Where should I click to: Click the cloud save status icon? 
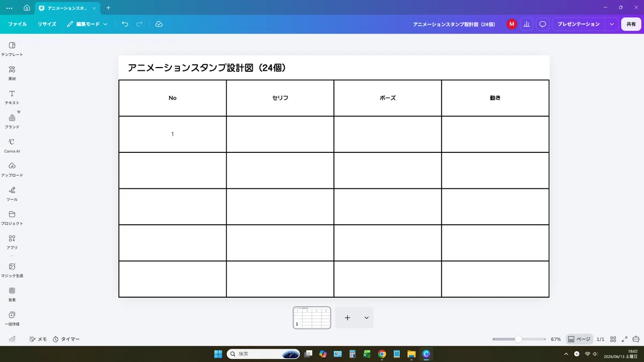159,24
